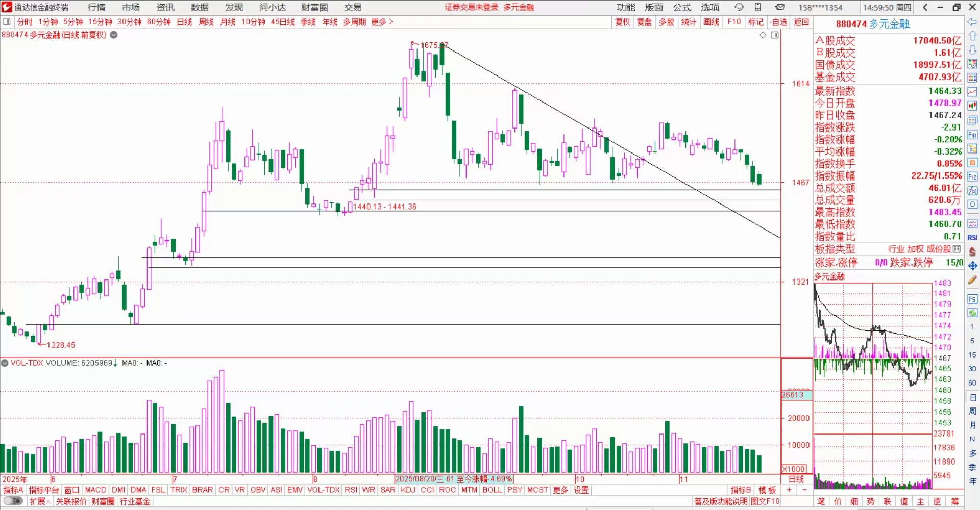Click the plus zoom button near 模板
This screenshot has height=510, width=980.
tap(789, 490)
